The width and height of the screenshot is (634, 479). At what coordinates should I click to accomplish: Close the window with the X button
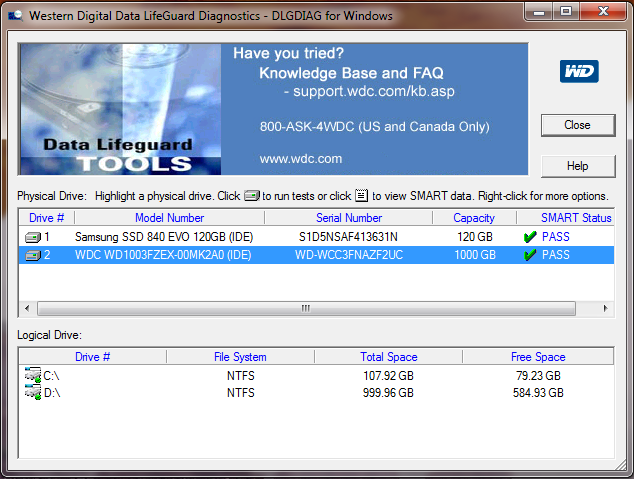pos(603,11)
